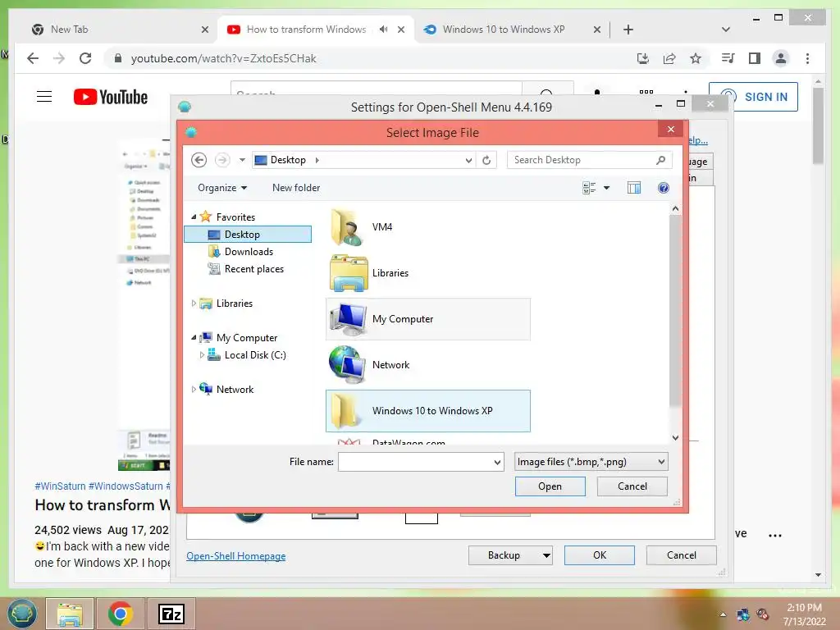The width and height of the screenshot is (840, 630).
Task: Open Chrome profile avatar
Action: click(x=781, y=58)
